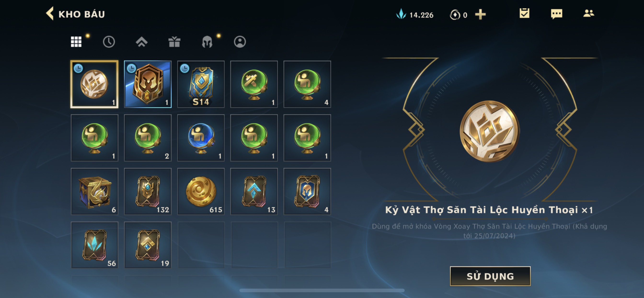Go back using the Kho Báu arrow
Viewport: 644px width, 298px height.
point(50,13)
